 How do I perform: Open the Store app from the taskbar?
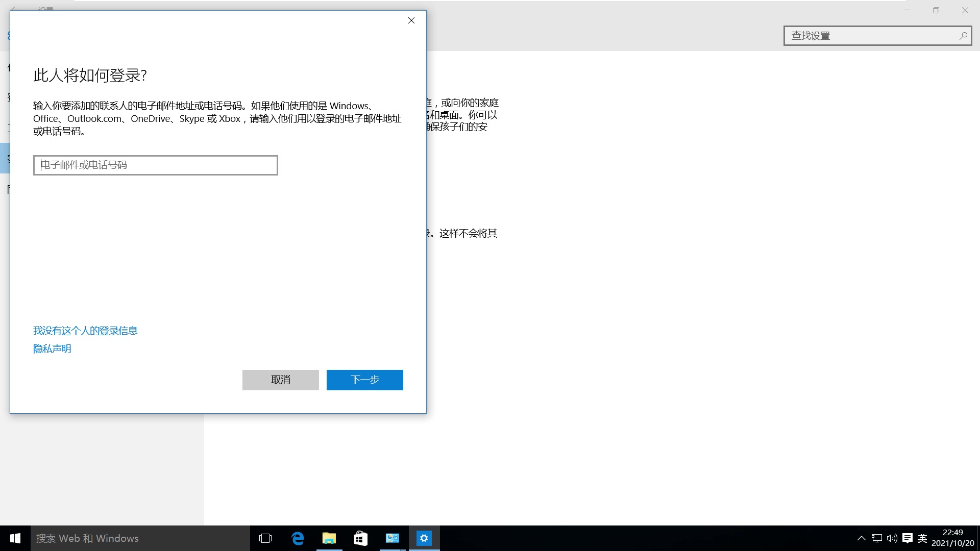coord(361,538)
